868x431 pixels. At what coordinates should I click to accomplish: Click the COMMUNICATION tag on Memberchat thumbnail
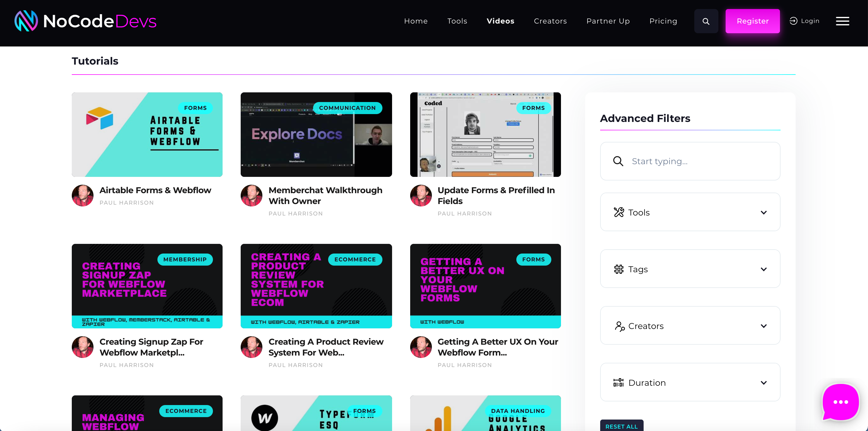347,108
